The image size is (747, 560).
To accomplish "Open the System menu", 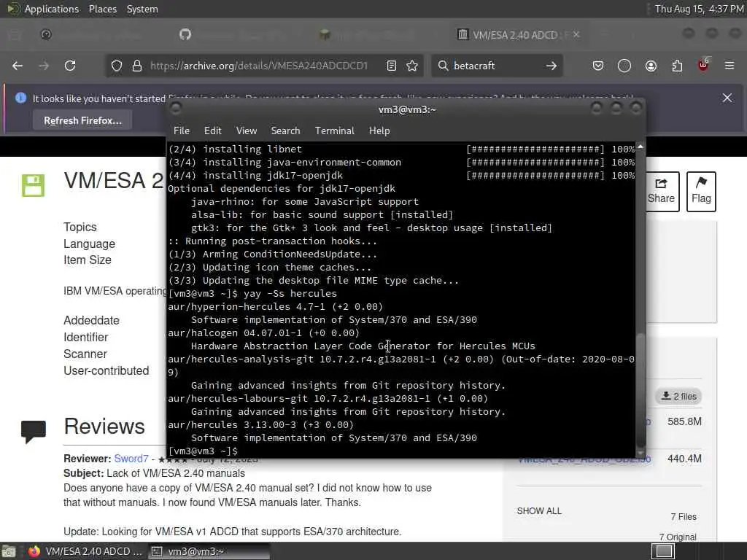I will (x=142, y=9).
